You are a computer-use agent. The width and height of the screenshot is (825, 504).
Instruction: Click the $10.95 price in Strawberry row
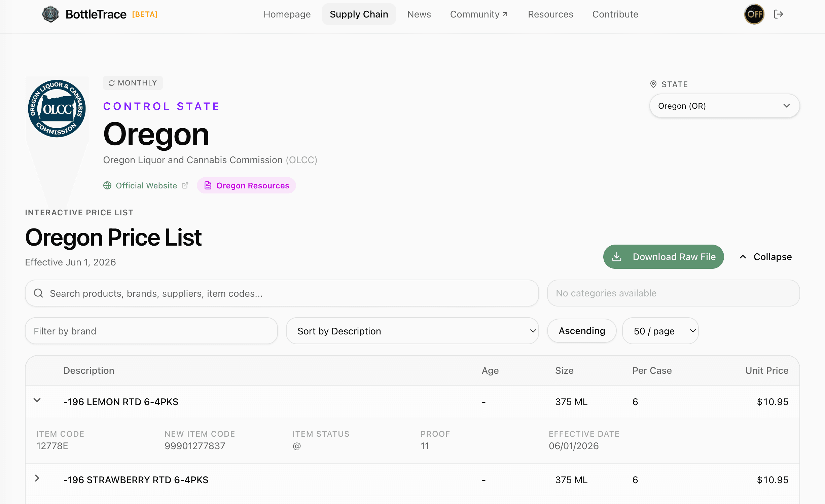[773, 480]
